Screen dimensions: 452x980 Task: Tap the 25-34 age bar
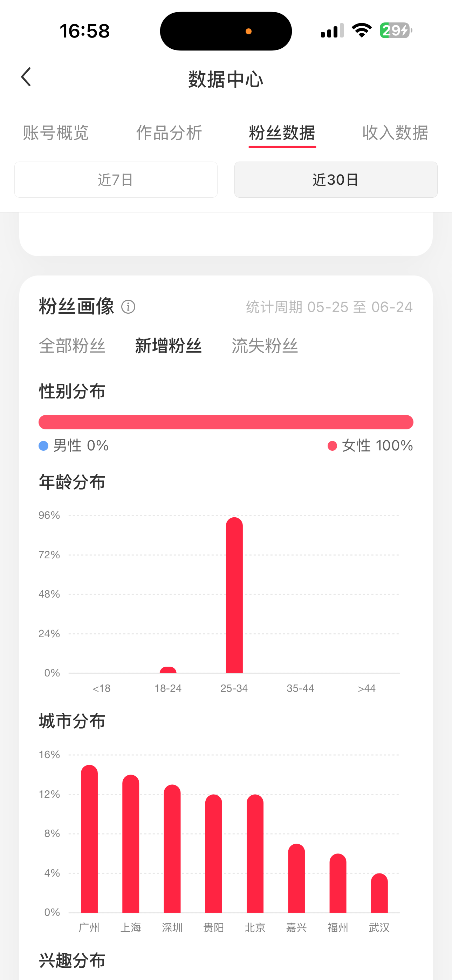(234, 596)
